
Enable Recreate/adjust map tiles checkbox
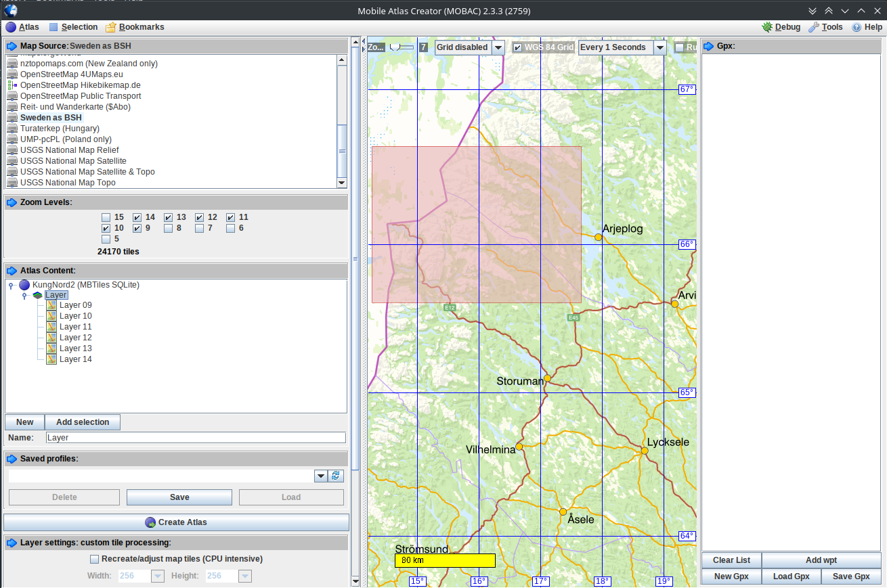pyautogui.click(x=95, y=559)
